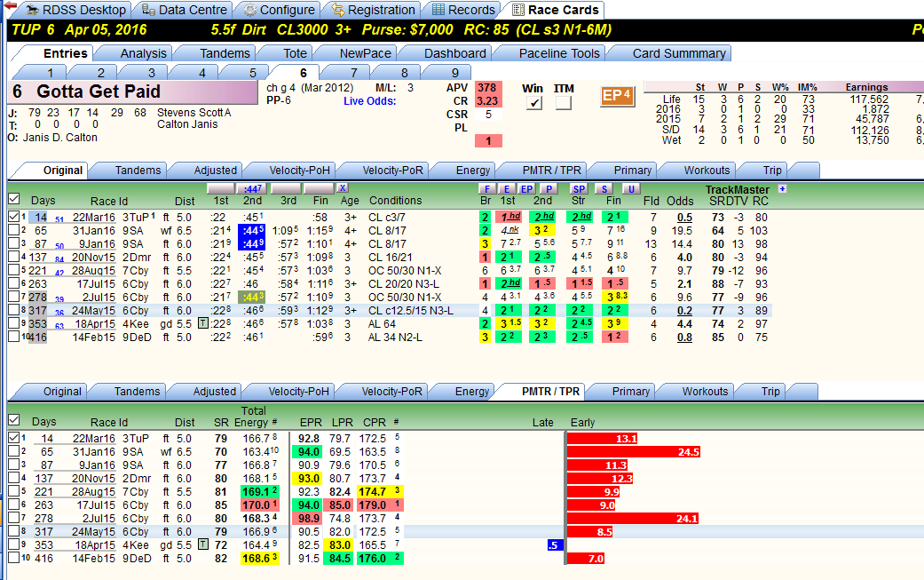The width and height of the screenshot is (924, 580).
Task: Click the EP column filter button
Action: [526, 188]
